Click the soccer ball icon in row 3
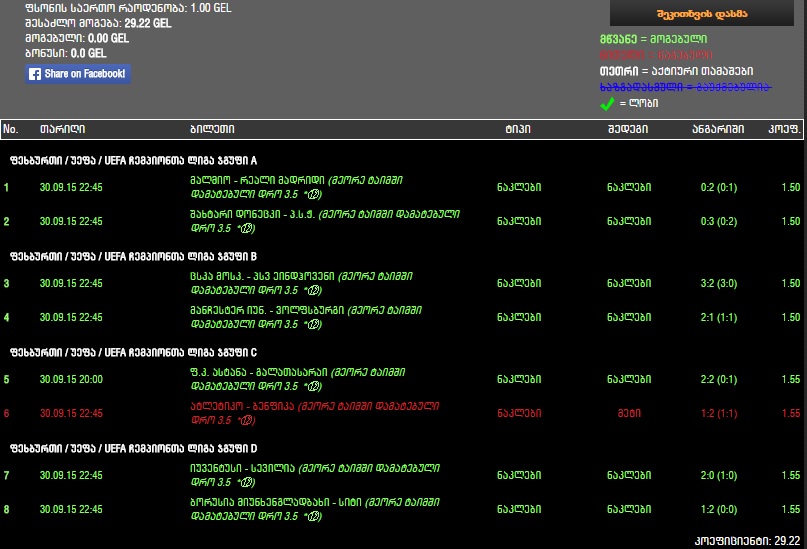 [x=314, y=291]
